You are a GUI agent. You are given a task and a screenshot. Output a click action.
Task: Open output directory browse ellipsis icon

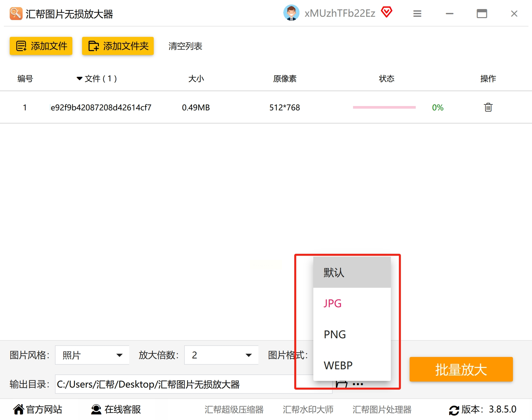358,384
